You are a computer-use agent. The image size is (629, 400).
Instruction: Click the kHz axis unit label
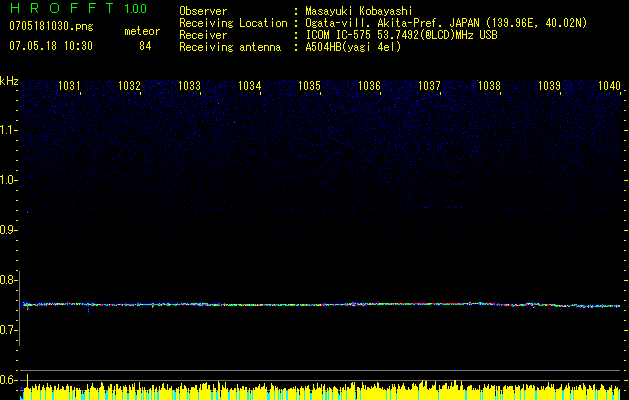[10, 80]
